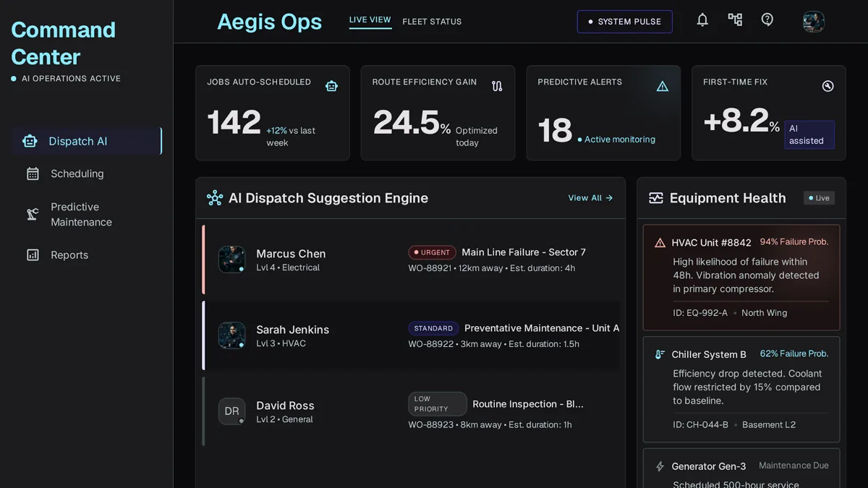Click the 94% Failure Prob. label

[x=794, y=242]
